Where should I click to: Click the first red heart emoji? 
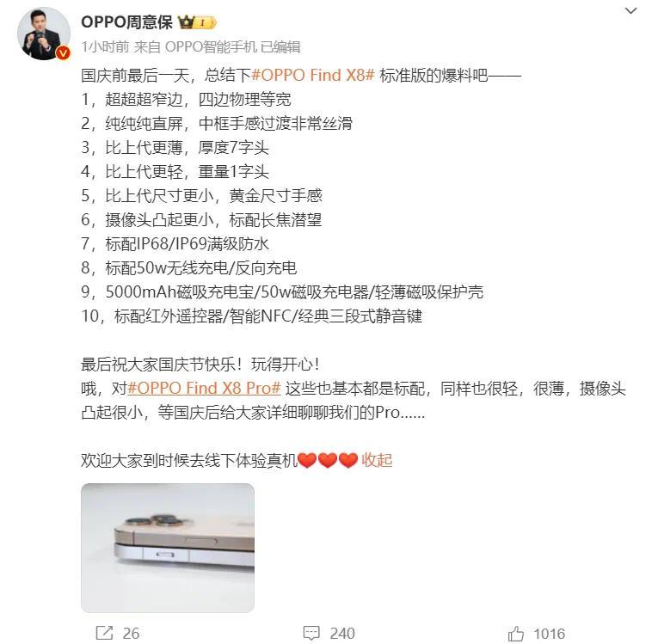[307, 460]
